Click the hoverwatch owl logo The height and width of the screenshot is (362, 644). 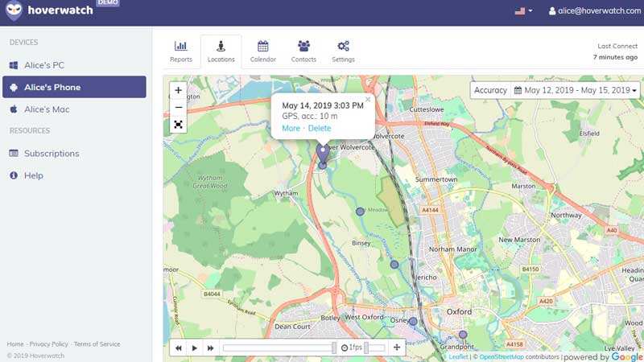tap(14, 10)
